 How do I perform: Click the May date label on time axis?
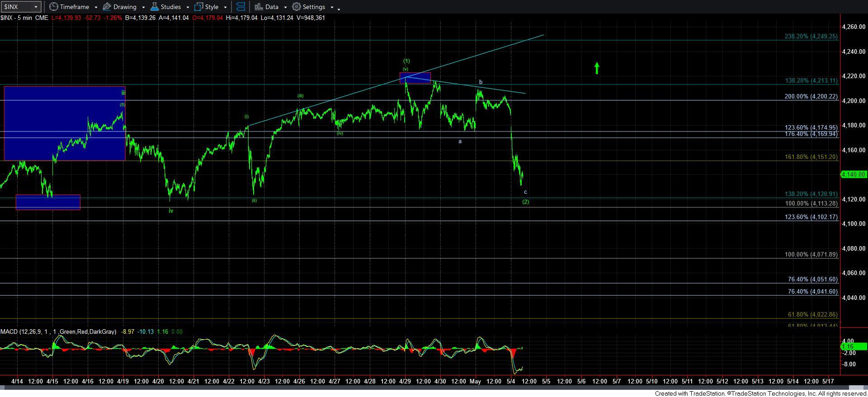(x=475, y=381)
